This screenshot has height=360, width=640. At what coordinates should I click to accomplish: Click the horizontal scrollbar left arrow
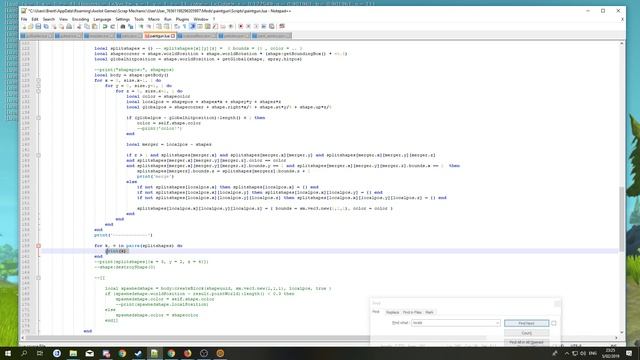click(x=22, y=338)
